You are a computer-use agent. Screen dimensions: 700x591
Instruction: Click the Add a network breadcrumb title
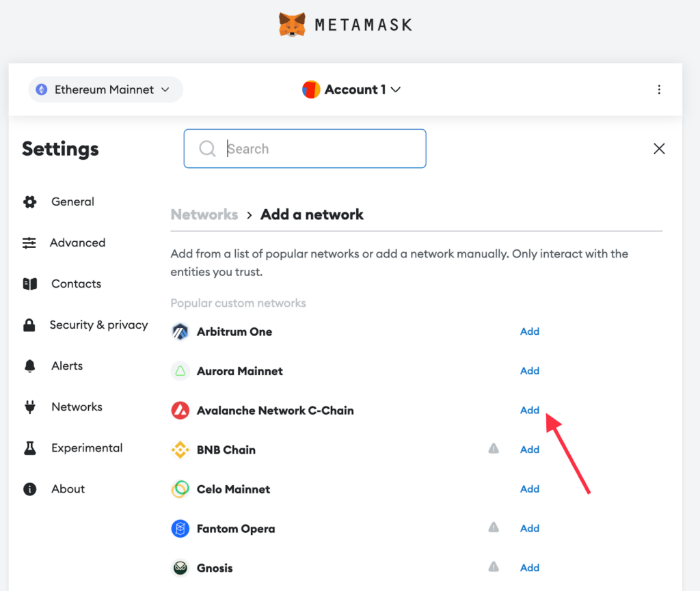312,215
